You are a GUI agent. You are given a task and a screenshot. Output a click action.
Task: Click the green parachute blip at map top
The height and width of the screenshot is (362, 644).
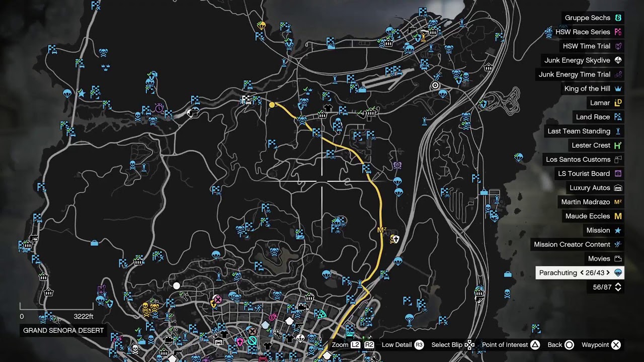[261, 25]
